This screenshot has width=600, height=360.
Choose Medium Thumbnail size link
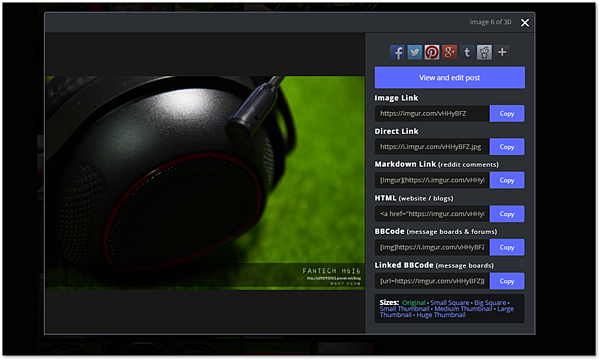463,309
